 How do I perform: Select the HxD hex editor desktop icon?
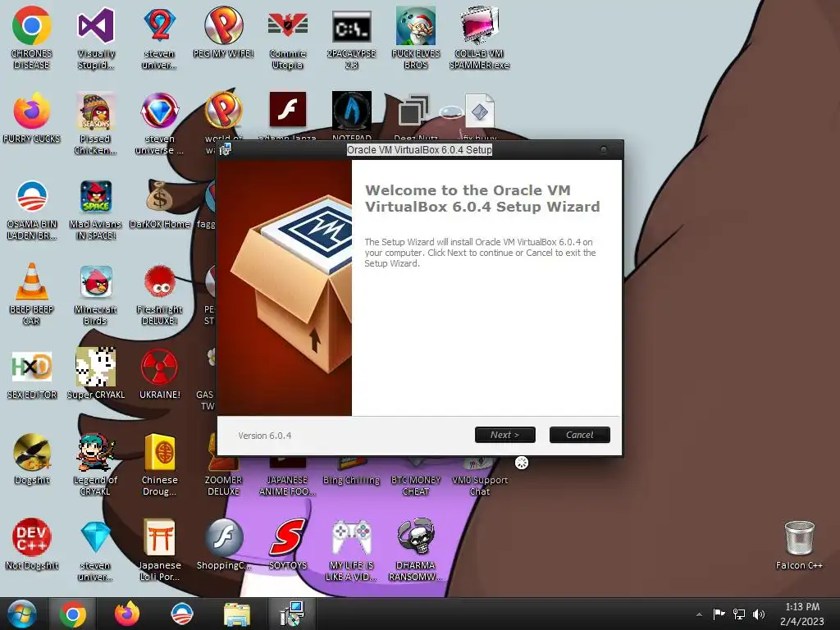coord(32,374)
